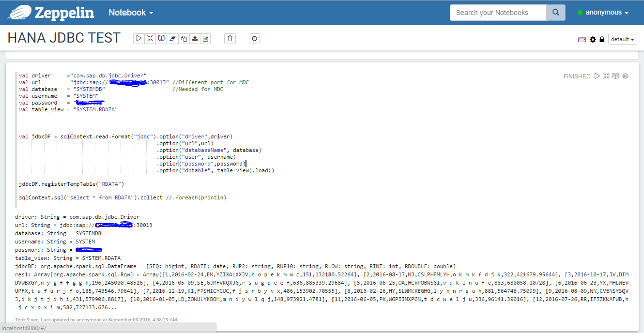This screenshot has width=644, height=333.
Task: Open the anonymous user dropdown
Action: coord(603,13)
